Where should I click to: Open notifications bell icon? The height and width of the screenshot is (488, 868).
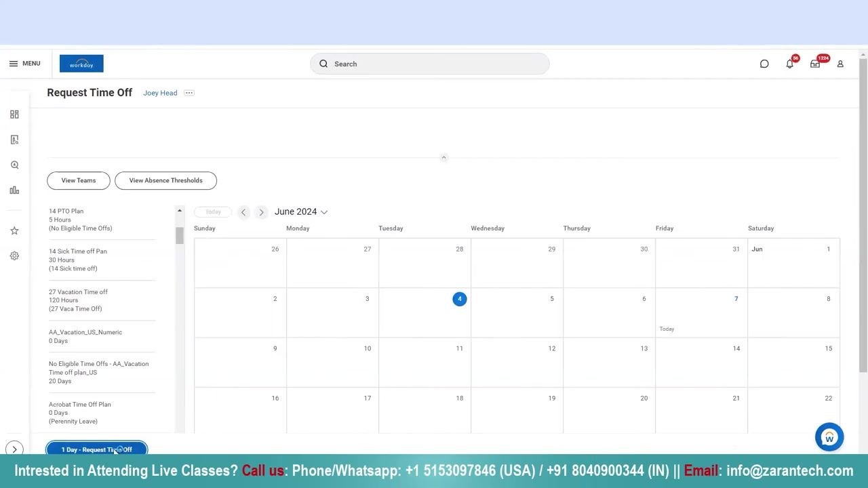(x=790, y=64)
